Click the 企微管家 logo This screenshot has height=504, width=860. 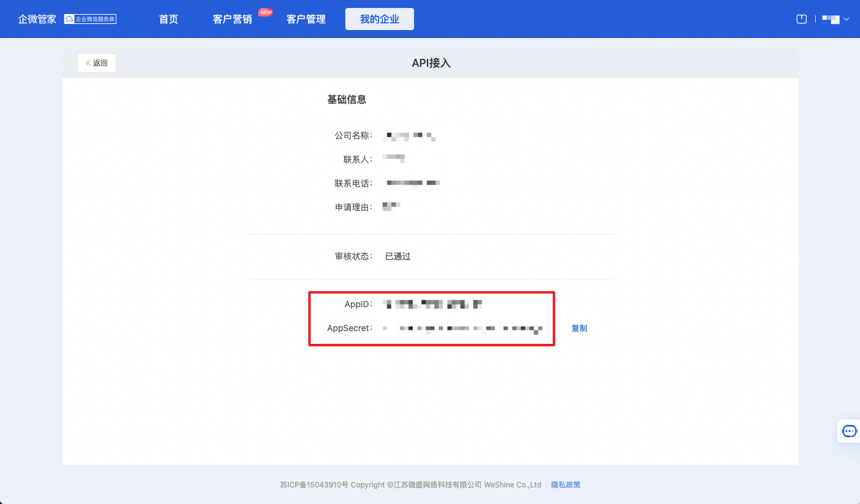coord(37,19)
